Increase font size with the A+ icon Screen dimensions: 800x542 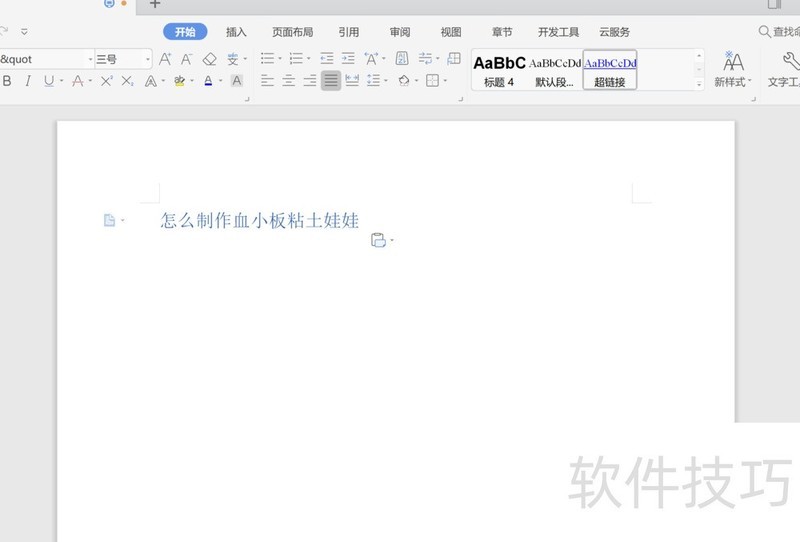click(x=165, y=59)
